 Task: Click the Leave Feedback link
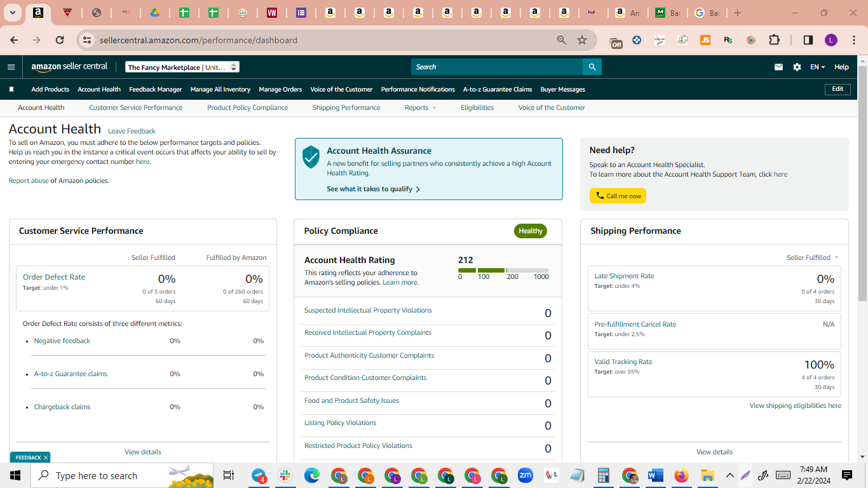(132, 131)
